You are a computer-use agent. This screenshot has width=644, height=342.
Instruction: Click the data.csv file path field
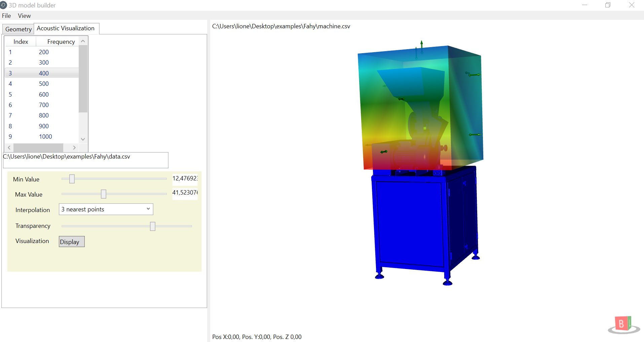[86, 160]
